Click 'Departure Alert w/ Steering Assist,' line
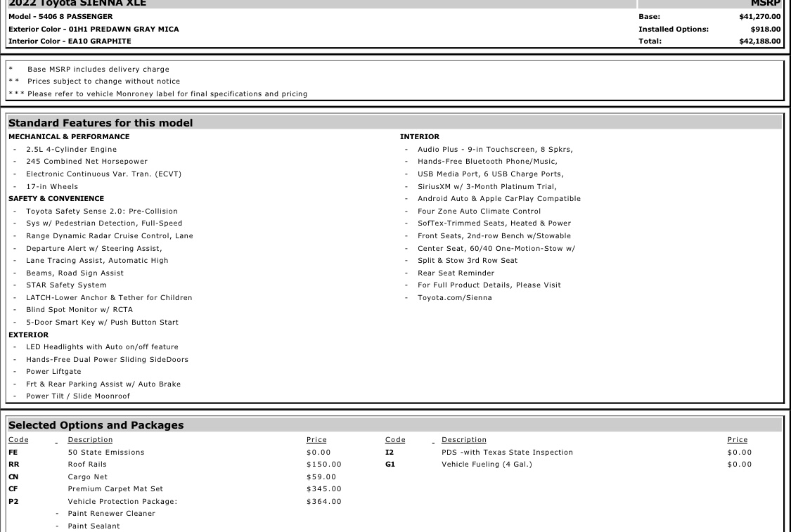The height and width of the screenshot is (532, 791). tap(94, 249)
